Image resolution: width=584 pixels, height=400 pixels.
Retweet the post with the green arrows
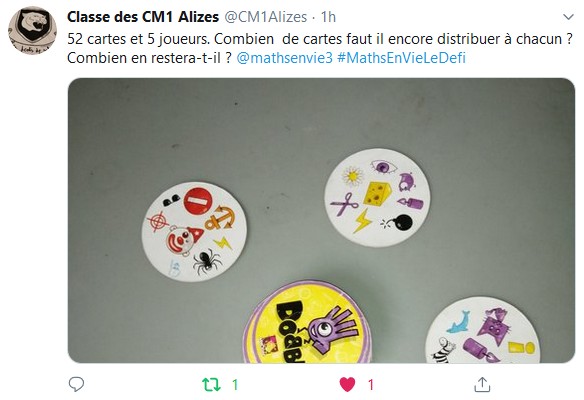click(x=211, y=384)
